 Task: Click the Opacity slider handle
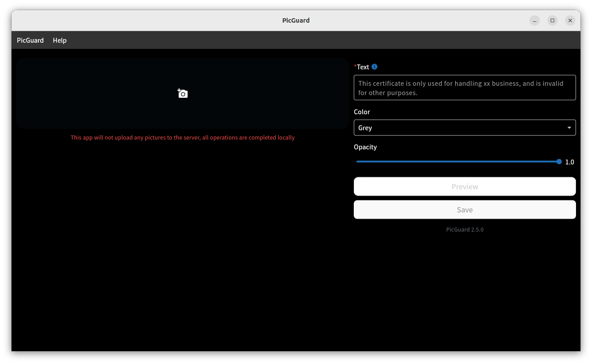click(559, 162)
